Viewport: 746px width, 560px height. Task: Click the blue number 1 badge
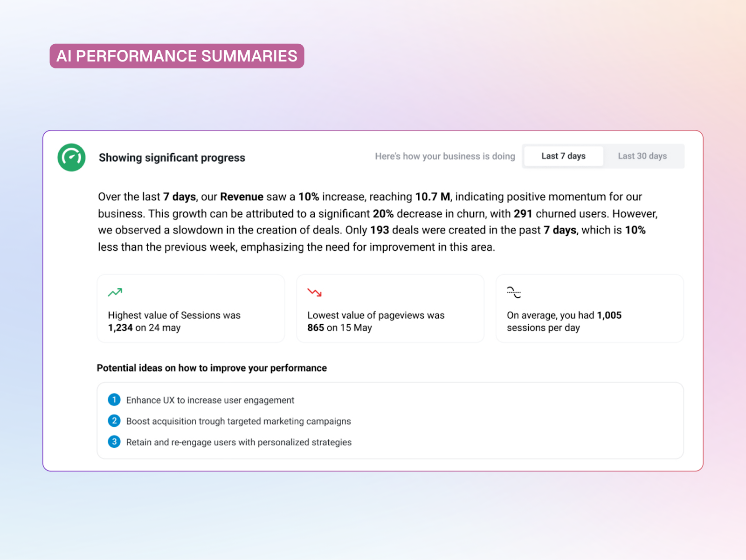pyautogui.click(x=114, y=400)
